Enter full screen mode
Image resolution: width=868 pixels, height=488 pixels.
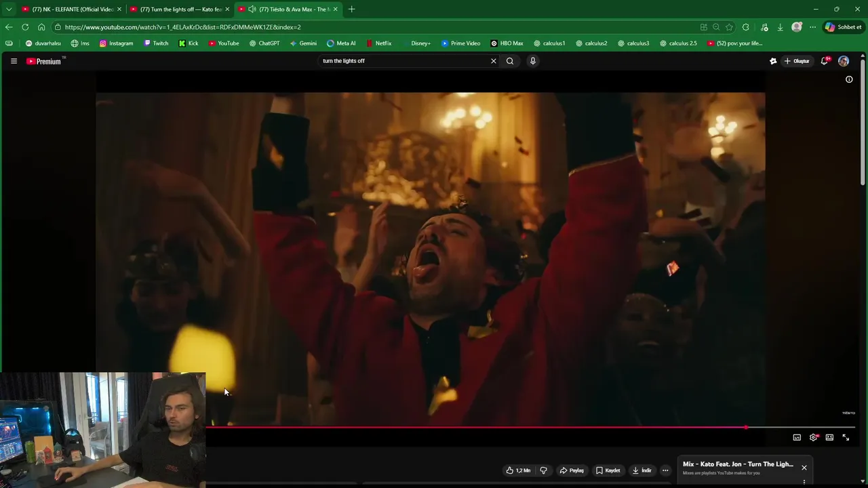[x=846, y=438]
